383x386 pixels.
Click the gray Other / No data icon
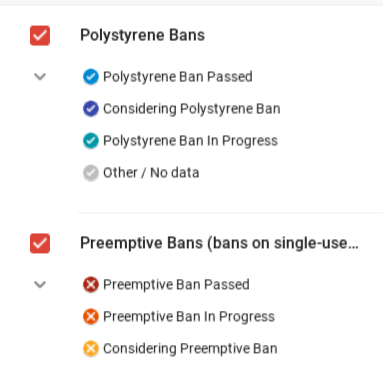pyautogui.click(x=91, y=173)
